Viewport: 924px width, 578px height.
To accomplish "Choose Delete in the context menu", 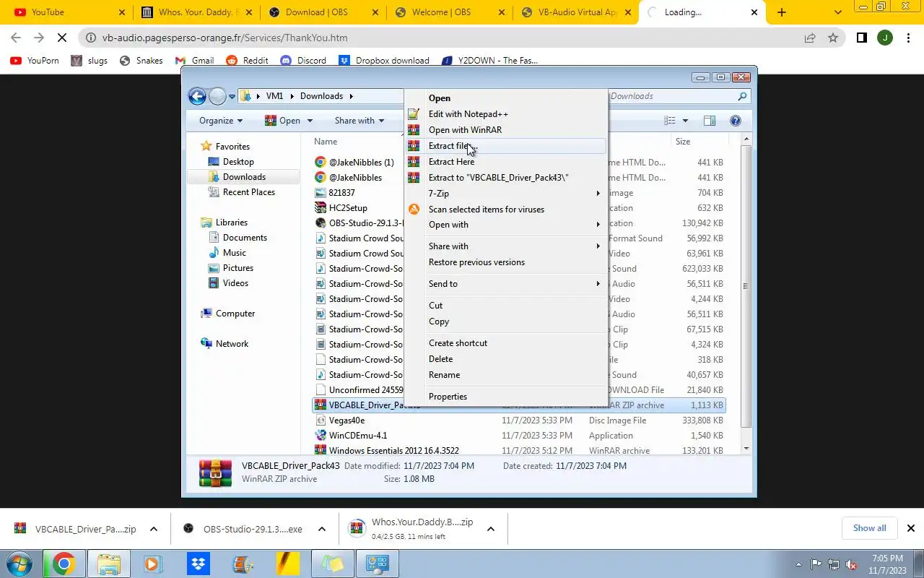I will 505,359.
